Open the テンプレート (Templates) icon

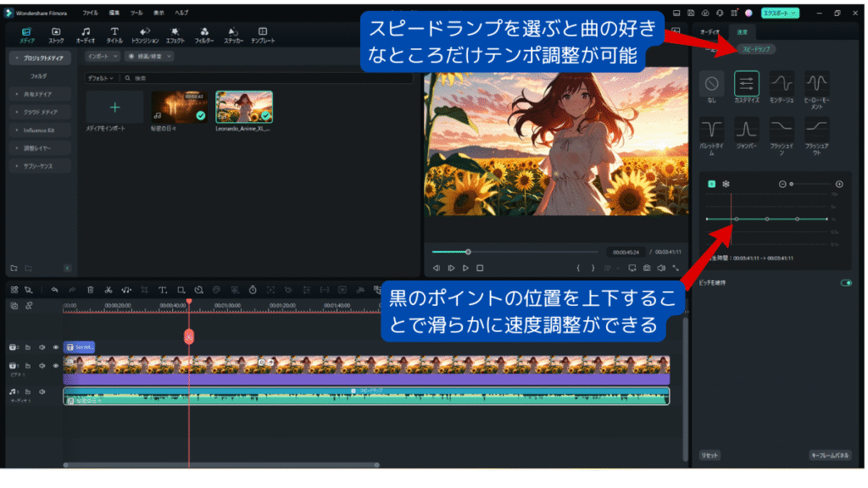coord(263,36)
